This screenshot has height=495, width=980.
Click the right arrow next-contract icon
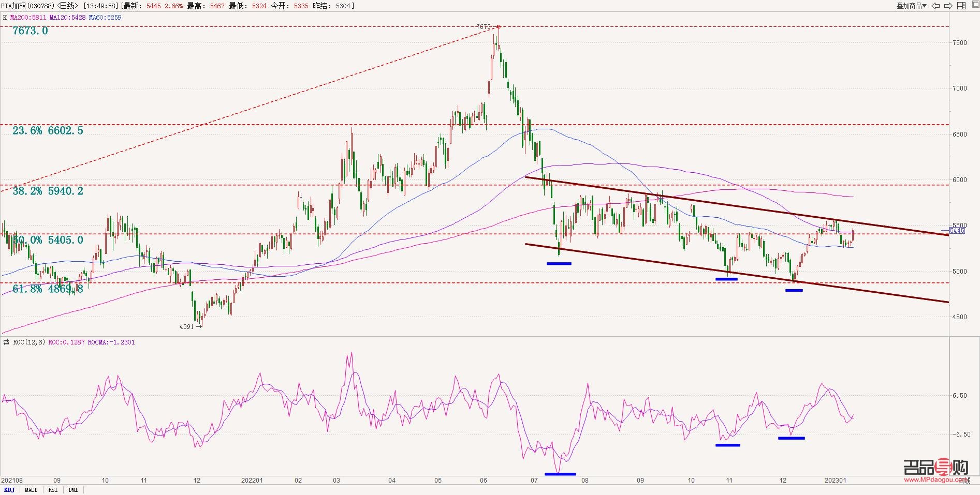pyautogui.click(x=948, y=6)
